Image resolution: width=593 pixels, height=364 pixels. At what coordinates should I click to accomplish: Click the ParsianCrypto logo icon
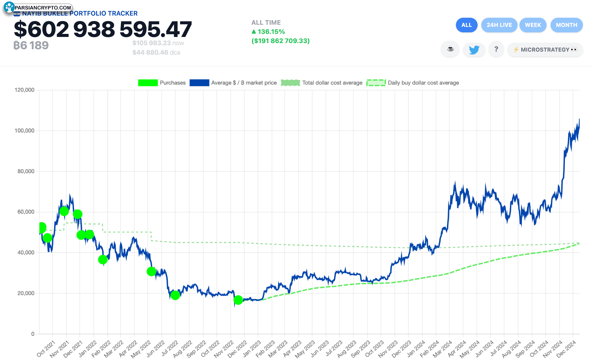pyautogui.click(x=9, y=7)
